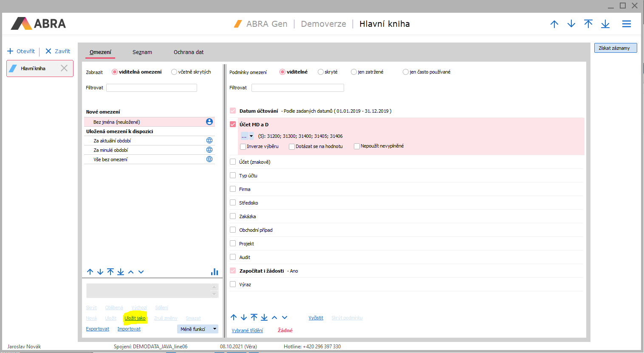Click the small down chevron under the conditions list
Image resolution: width=644 pixels, height=353 pixels.
click(285, 318)
